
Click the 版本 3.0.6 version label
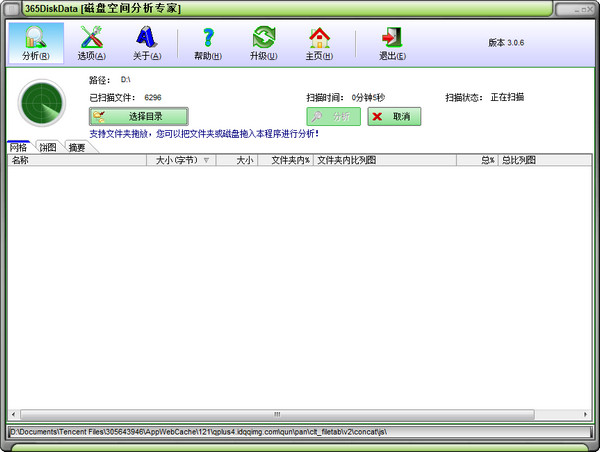506,42
